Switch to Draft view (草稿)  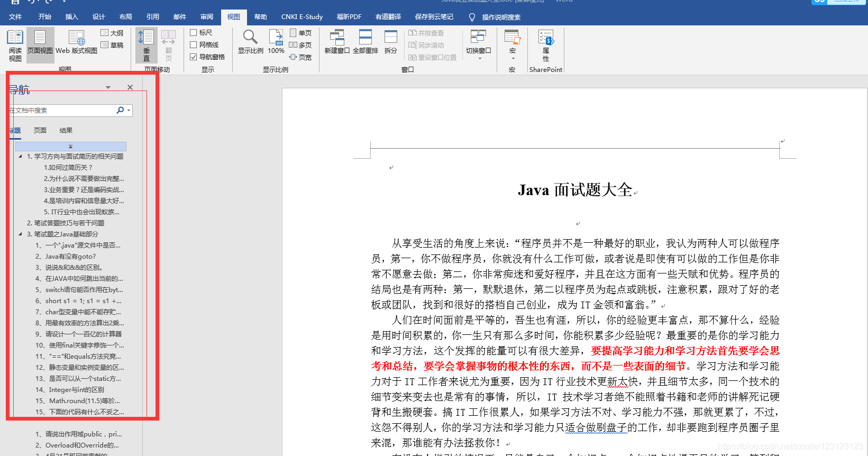[x=112, y=45]
